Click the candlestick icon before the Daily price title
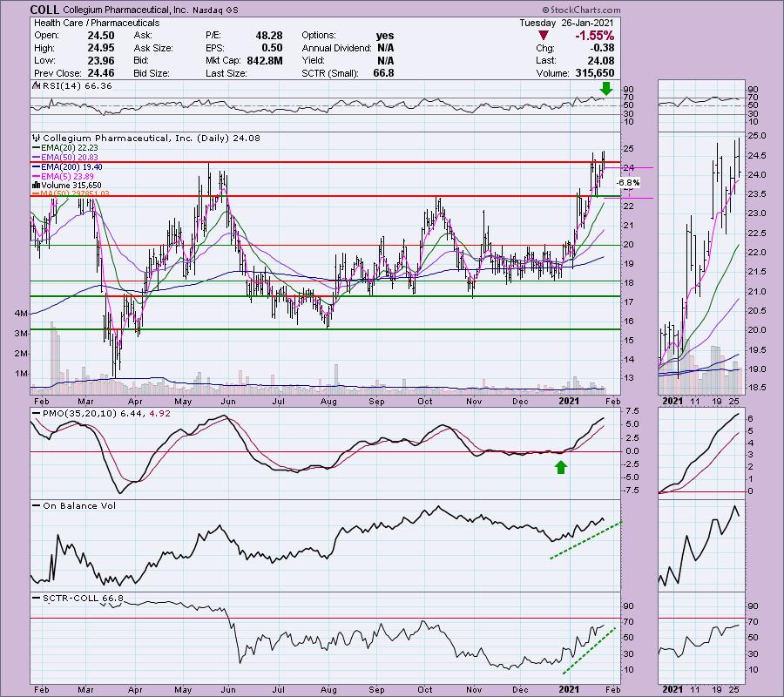The image size is (784, 697). (x=37, y=138)
